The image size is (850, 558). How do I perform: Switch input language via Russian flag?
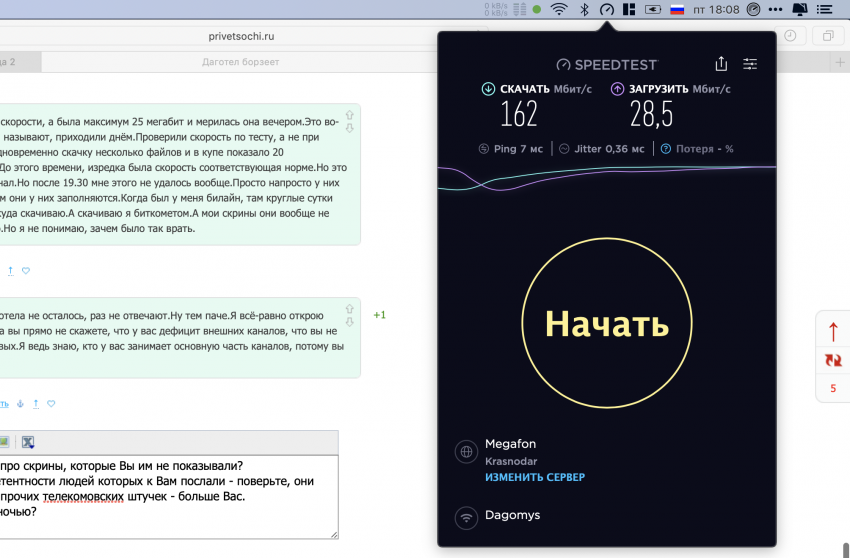point(677,9)
